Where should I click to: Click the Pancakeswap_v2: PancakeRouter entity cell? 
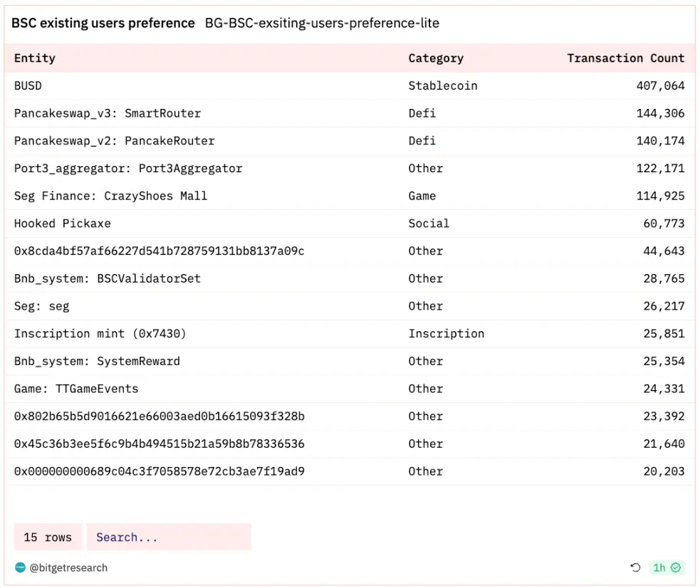click(x=114, y=141)
